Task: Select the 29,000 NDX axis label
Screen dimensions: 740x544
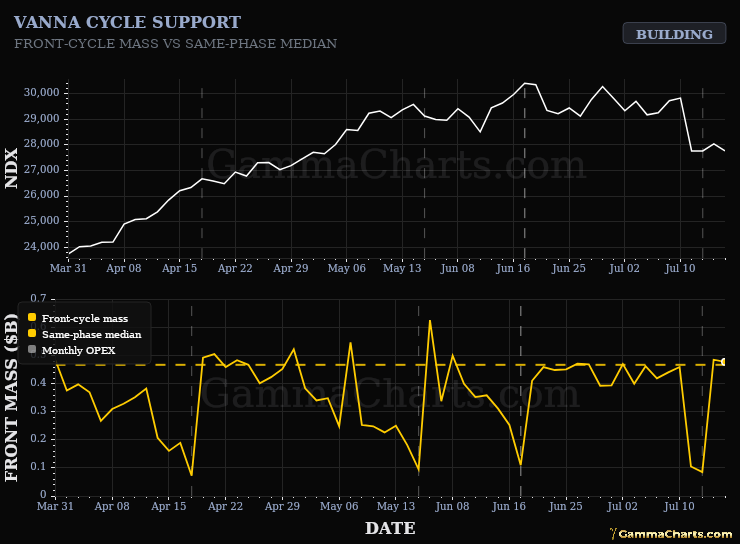Action: (x=42, y=118)
